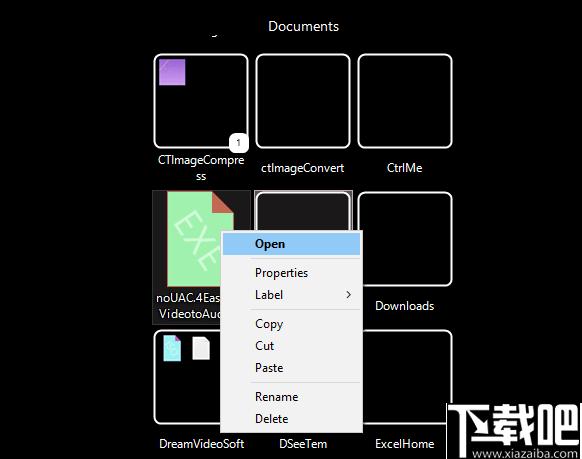Expand the Label submenu arrow
The image size is (582, 459).
[x=348, y=295]
